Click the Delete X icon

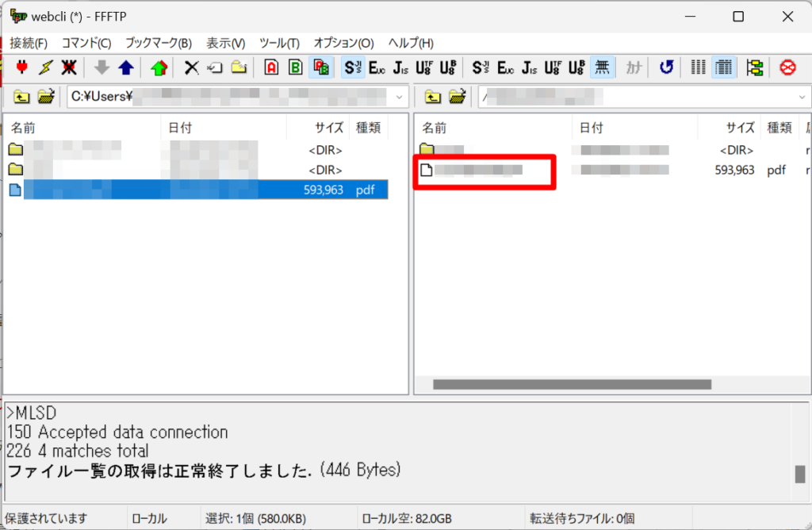click(192, 67)
